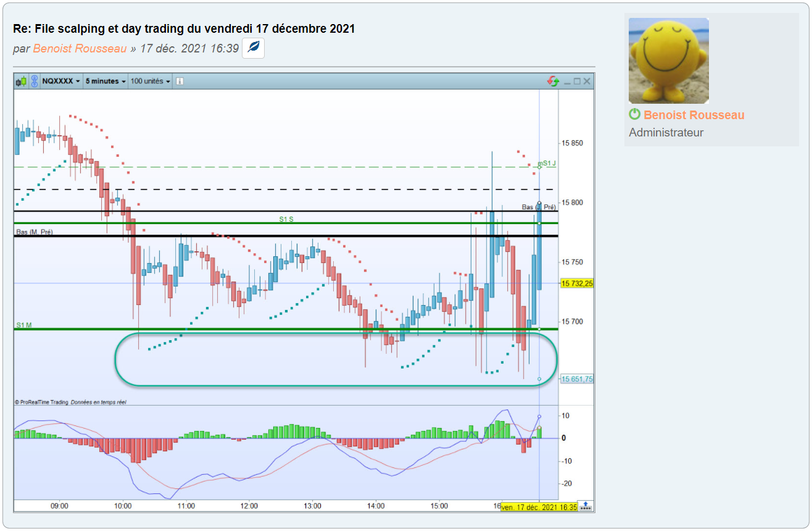Image resolution: width=812 pixels, height=531 pixels.
Task: Click the 15 850 price axis value
Action: (572, 143)
